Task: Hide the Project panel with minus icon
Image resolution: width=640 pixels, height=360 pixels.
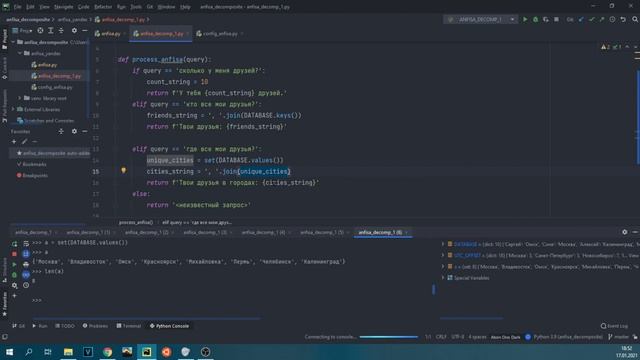Action: pyautogui.click(x=84, y=31)
